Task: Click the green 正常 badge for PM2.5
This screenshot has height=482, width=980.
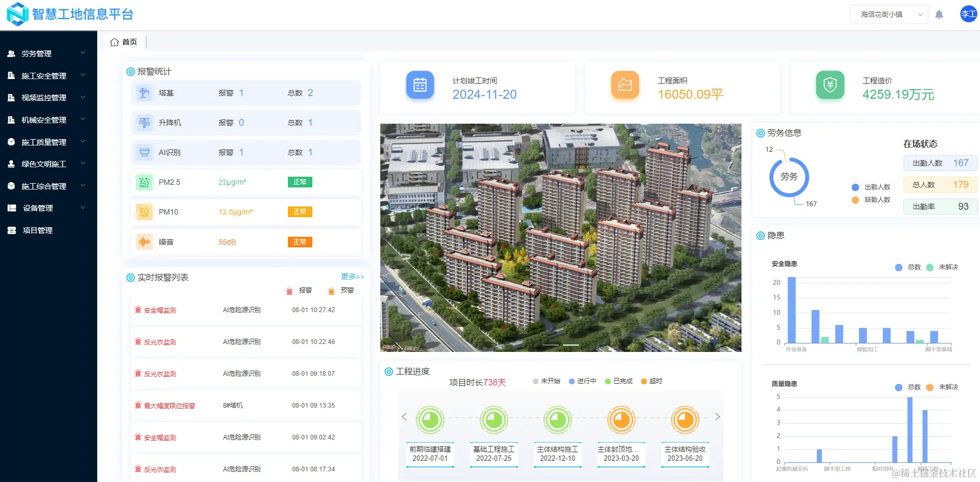Action: tap(300, 182)
